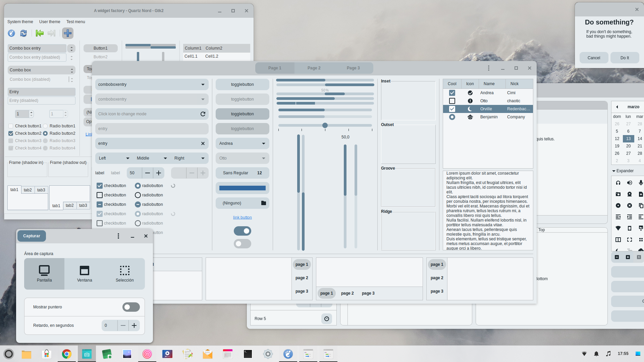This screenshot has width=644, height=362.
Task: Open the Andrea combo box
Action: (243, 143)
